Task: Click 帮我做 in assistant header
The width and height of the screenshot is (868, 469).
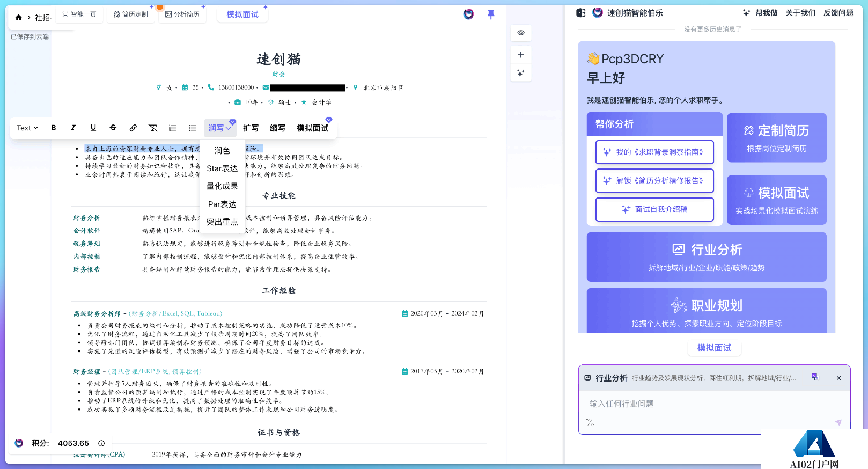Action: pyautogui.click(x=761, y=13)
